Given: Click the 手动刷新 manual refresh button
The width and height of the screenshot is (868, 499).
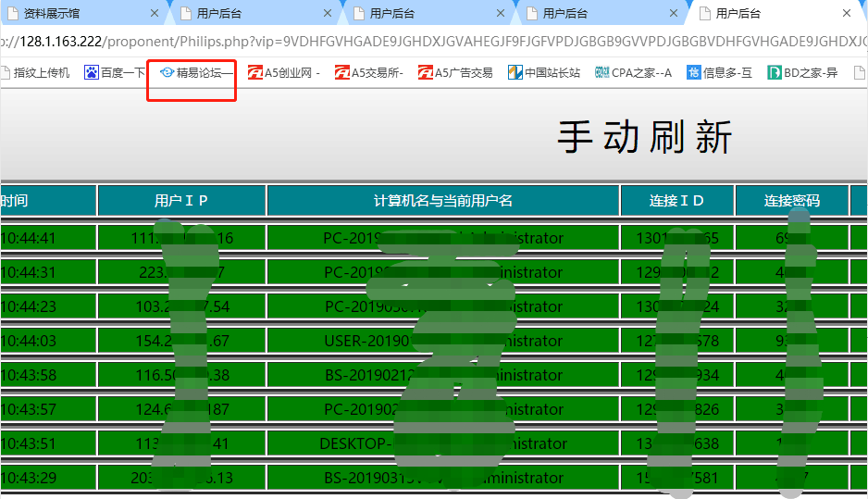Looking at the screenshot, I should click(x=645, y=137).
